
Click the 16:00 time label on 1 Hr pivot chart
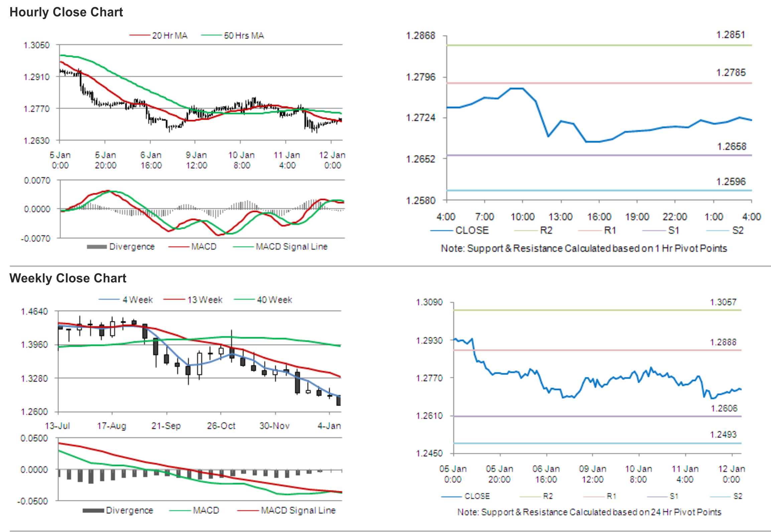point(599,217)
